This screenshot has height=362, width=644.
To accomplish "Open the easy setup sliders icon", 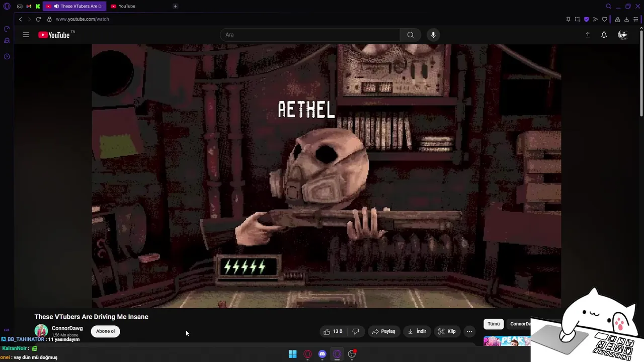I will (x=635, y=19).
